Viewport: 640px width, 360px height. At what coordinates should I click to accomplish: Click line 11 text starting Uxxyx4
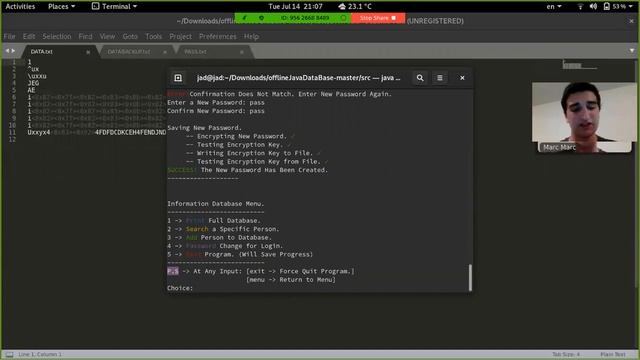pos(96,132)
